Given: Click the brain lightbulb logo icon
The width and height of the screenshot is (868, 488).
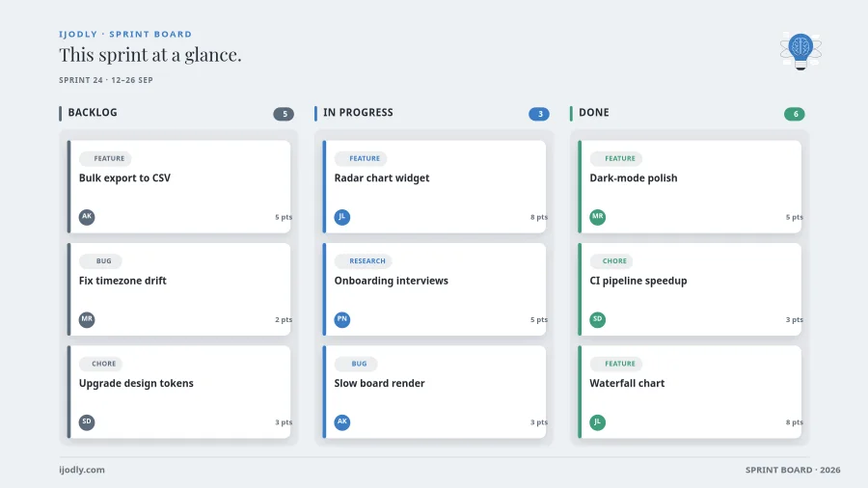Looking at the screenshot, I should [x=800, y=51].
